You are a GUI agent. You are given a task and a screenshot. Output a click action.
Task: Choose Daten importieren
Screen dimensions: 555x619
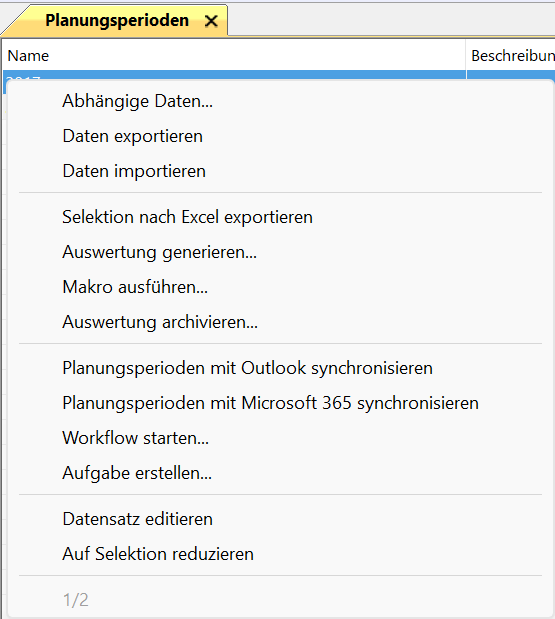[134, 171]
